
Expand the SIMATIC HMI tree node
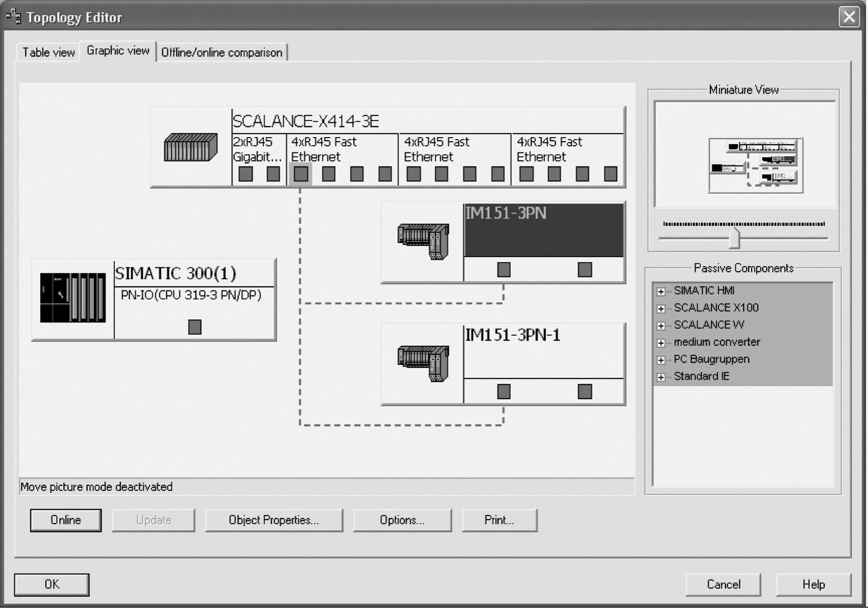tap(661, 292)
